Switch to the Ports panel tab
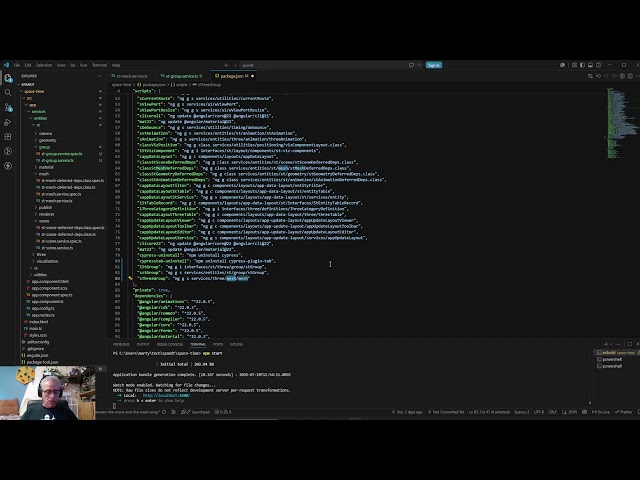Viewport: 640px width, 480px height. 218,344
